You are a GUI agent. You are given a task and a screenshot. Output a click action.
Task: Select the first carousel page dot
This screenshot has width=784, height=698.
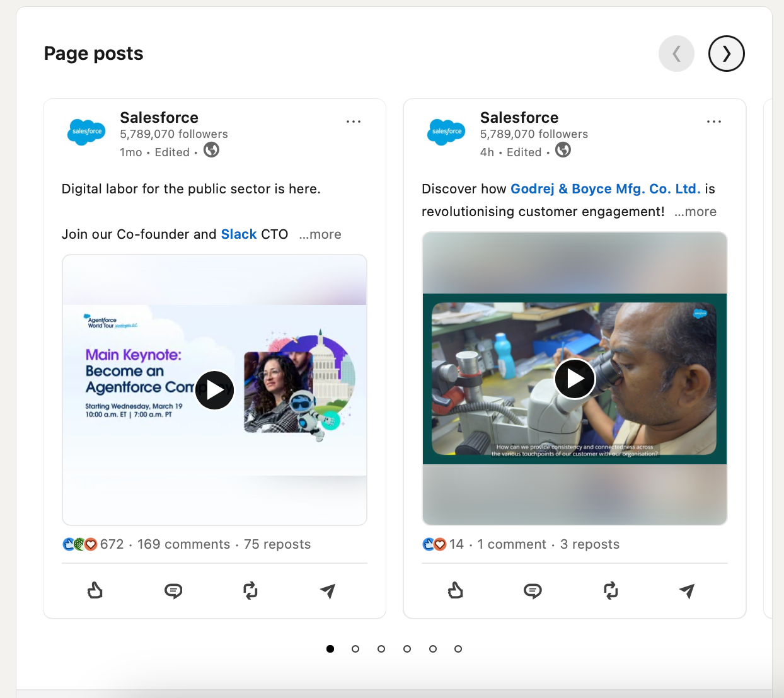pyautogui.click(x=330, y=649)
